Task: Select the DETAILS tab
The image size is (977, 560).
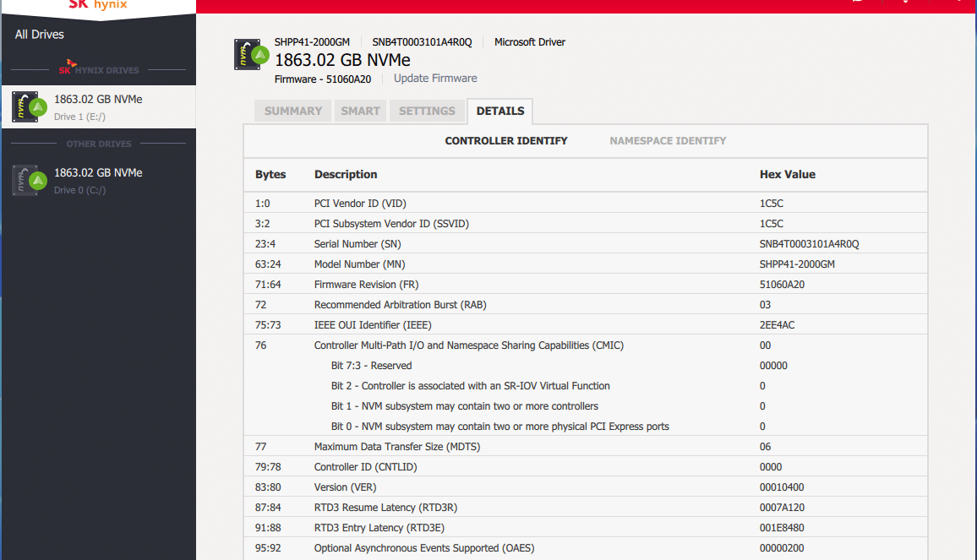Action: pos(500,111)
